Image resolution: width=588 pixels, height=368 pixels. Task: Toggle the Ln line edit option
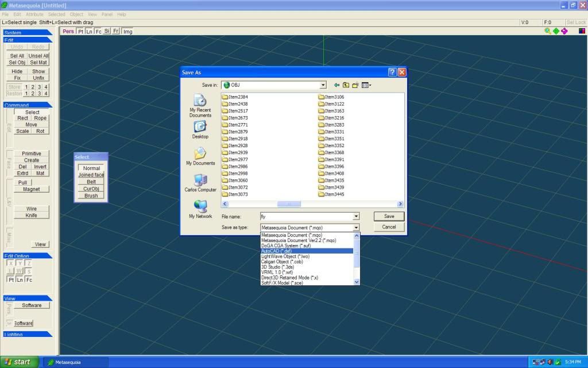pos(20,279)
